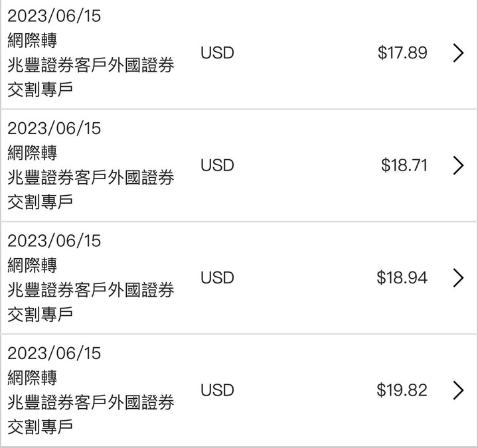Select the $18.94 amount text
This screenshot has width=478, height=448.
(402, 277)
